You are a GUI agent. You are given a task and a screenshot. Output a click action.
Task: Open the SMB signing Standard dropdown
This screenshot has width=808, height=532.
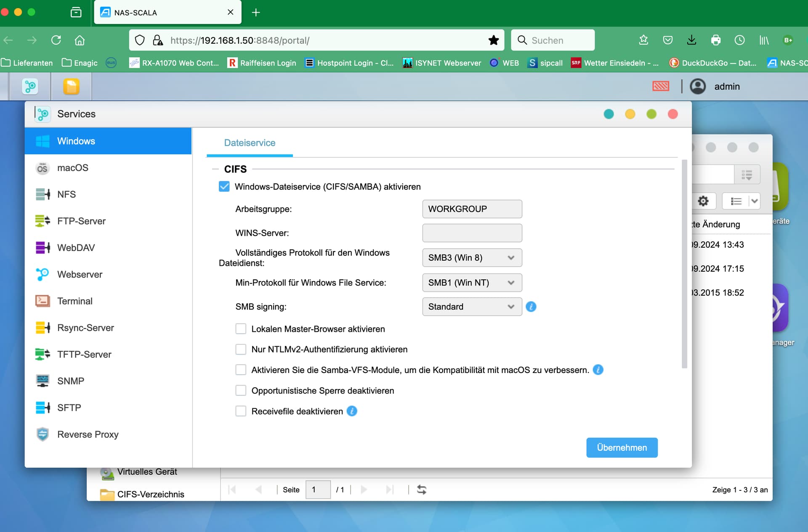coord(472,307)
